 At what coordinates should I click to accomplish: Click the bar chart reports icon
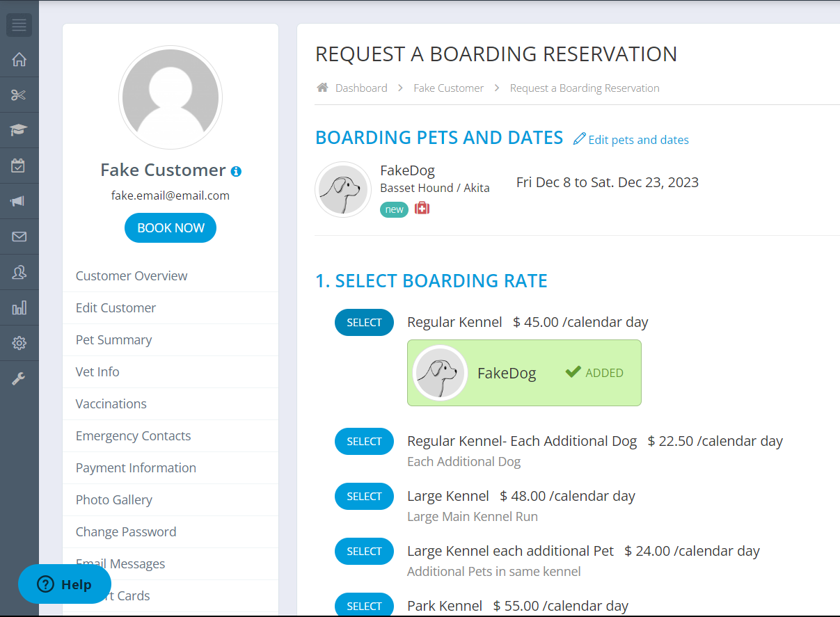pos(19,307)
